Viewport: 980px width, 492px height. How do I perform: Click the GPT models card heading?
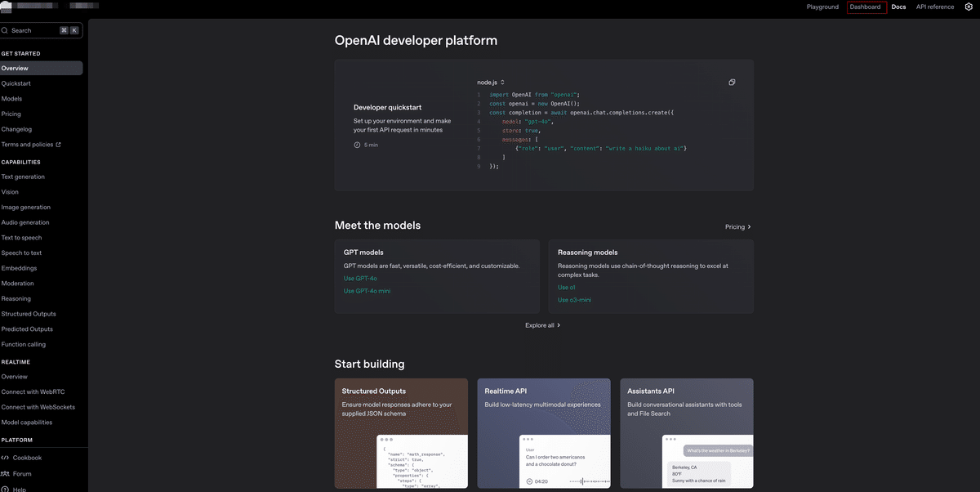point(363,253)
